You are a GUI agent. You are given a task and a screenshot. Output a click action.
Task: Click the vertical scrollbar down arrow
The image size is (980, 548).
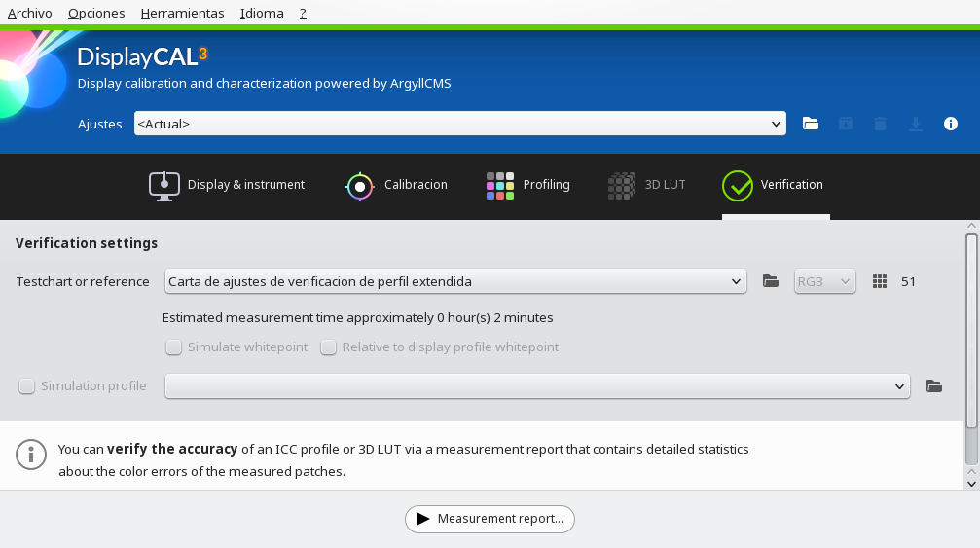click(970, 481)
